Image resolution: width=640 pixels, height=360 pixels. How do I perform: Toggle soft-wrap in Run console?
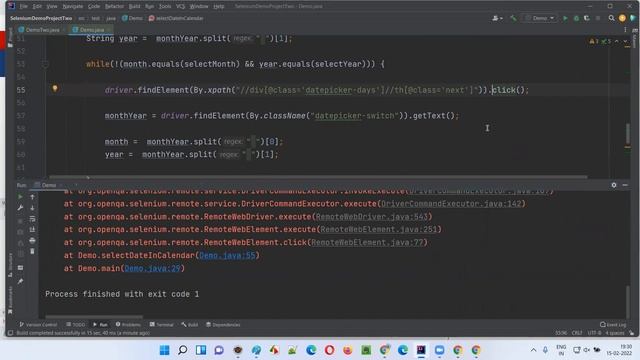(32, 219)
